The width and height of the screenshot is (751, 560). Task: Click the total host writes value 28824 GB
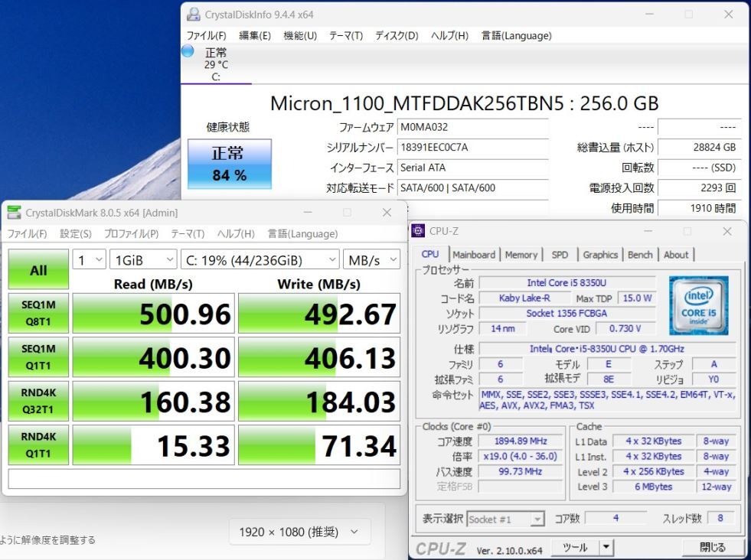(x=699, y=148)
